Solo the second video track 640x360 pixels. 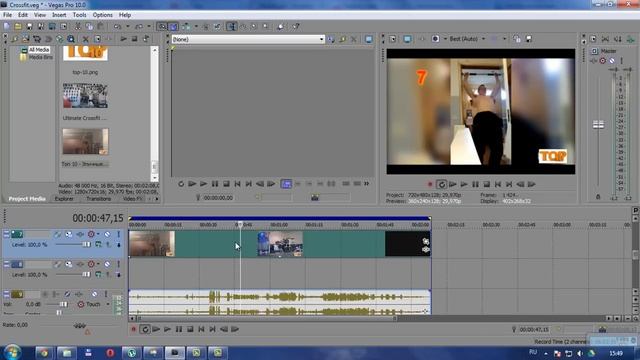tap(118, 264)
